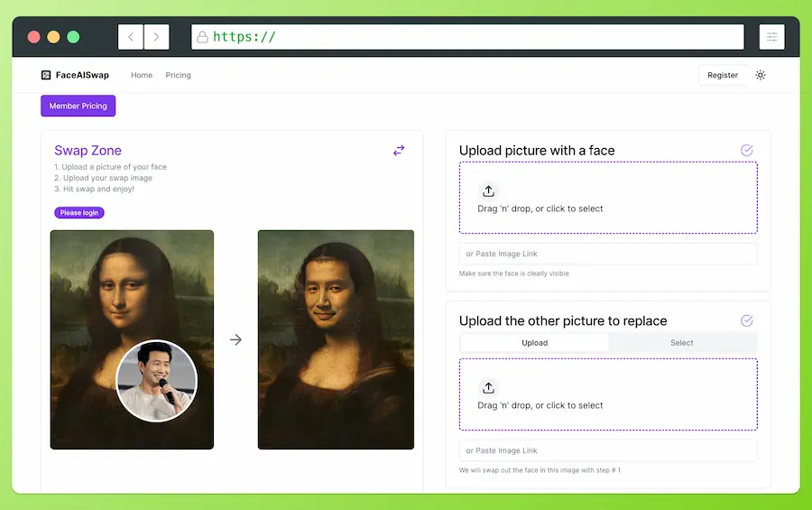Image resolution: width=812 pixels, height=510 pixels.
Task: Click upload icon under 'Upload picture with a face'
Action: [x=488, y=190]
